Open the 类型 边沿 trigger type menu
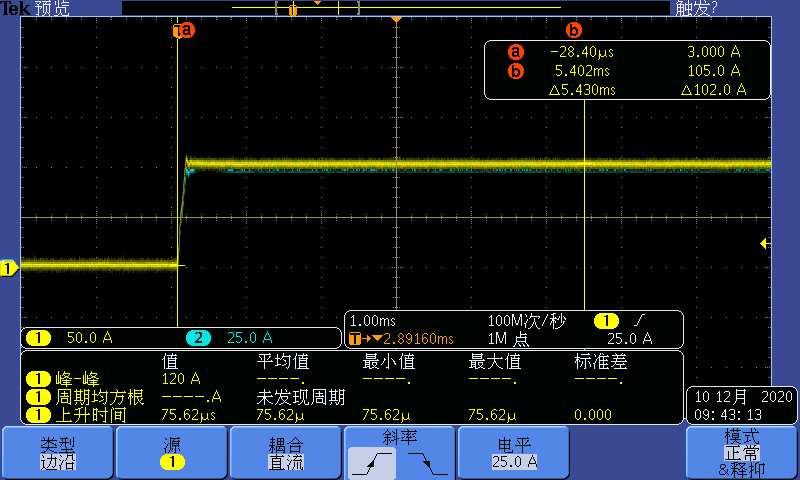 coord(57,453)
